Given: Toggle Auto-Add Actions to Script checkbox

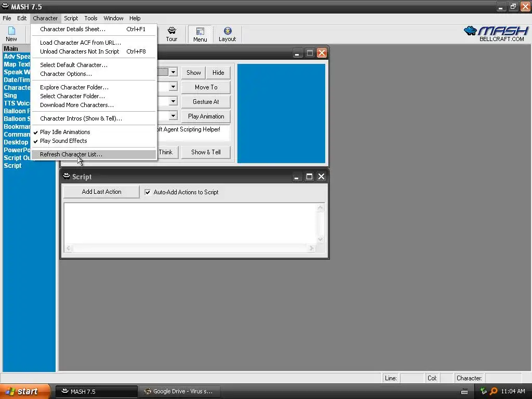Looking at the screenshot, I should pos(148,192).
